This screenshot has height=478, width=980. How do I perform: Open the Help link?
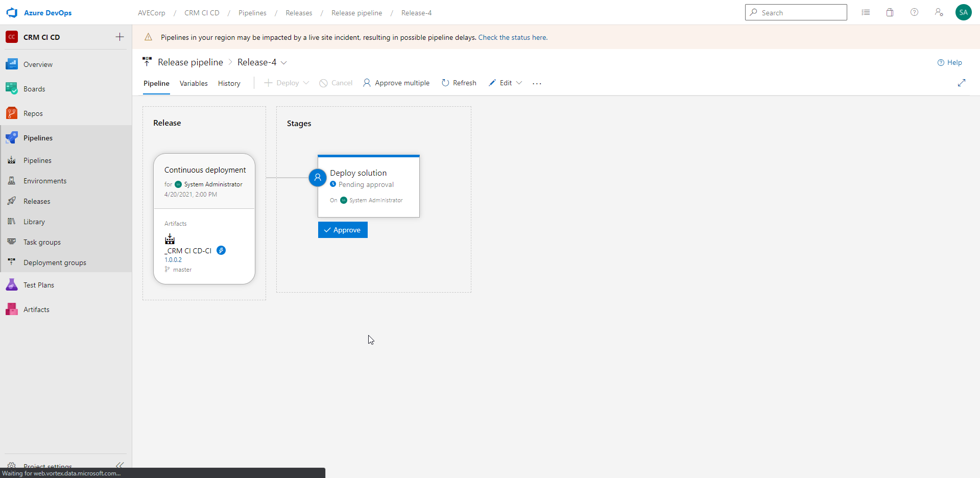pyautogui.click(x=950, y=62)
